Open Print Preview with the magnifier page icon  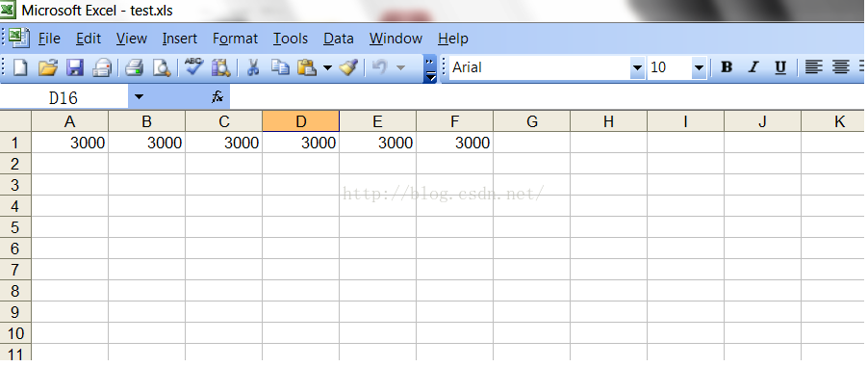[161, 67]
